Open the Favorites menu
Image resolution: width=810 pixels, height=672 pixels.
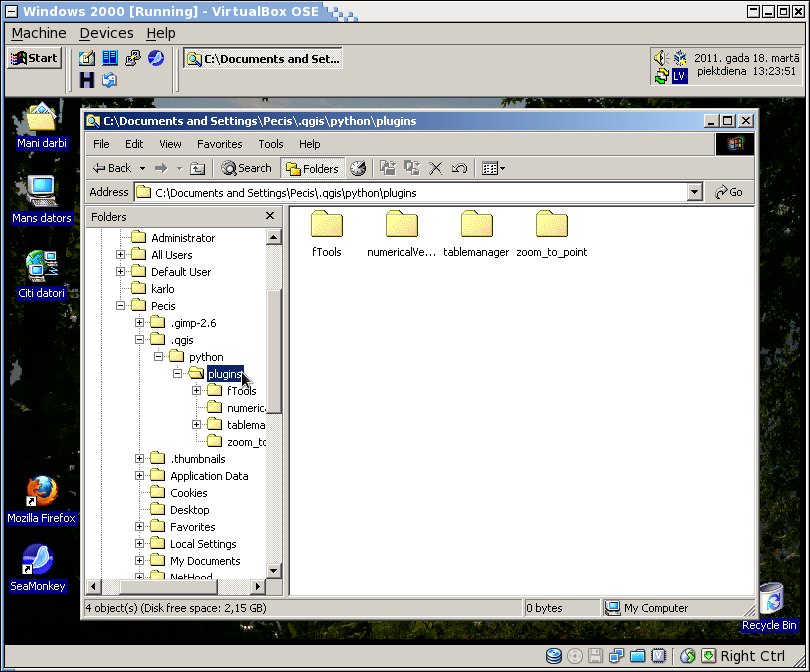click(x=220, y=144)
